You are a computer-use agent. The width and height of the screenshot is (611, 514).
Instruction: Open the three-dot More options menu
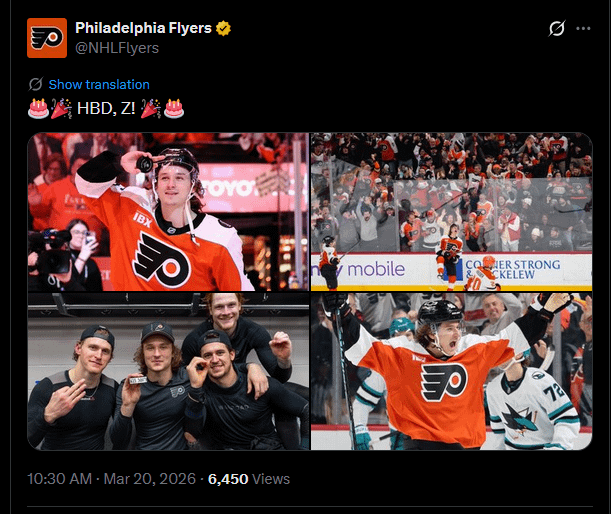click(584, 29)
